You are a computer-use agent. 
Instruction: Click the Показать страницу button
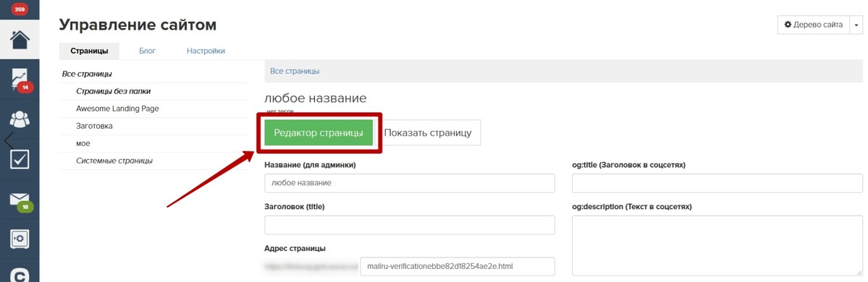coord(427,133)
